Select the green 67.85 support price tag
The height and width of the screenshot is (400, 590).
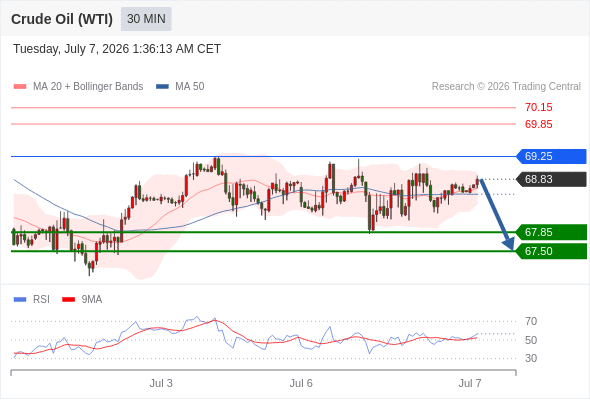tap(551, 232)
